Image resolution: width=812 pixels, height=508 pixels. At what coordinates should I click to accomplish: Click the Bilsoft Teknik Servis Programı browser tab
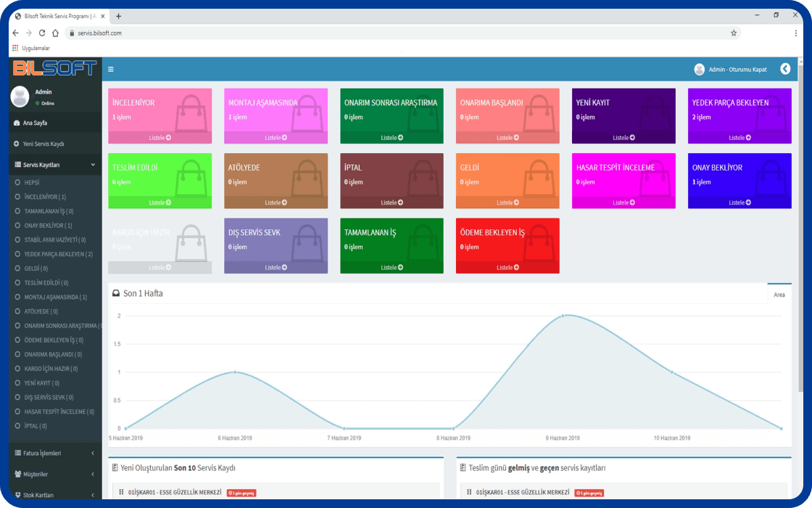[60, 16]
